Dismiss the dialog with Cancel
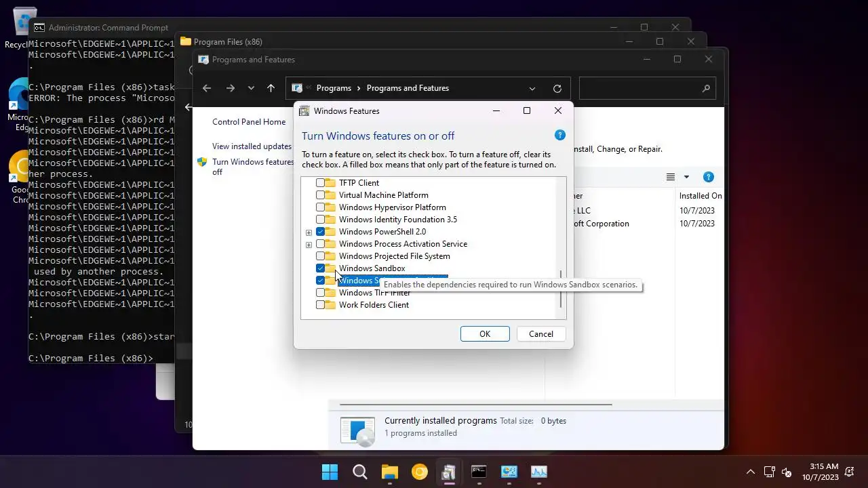 (541, 334)
